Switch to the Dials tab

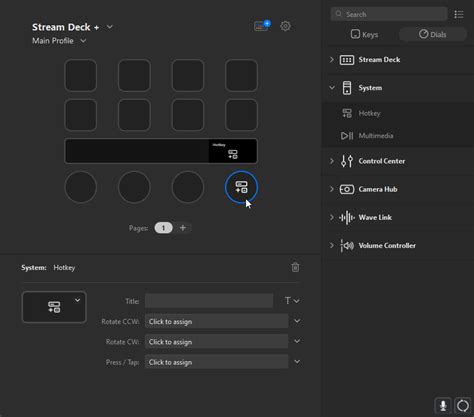[x=433, y=34]
